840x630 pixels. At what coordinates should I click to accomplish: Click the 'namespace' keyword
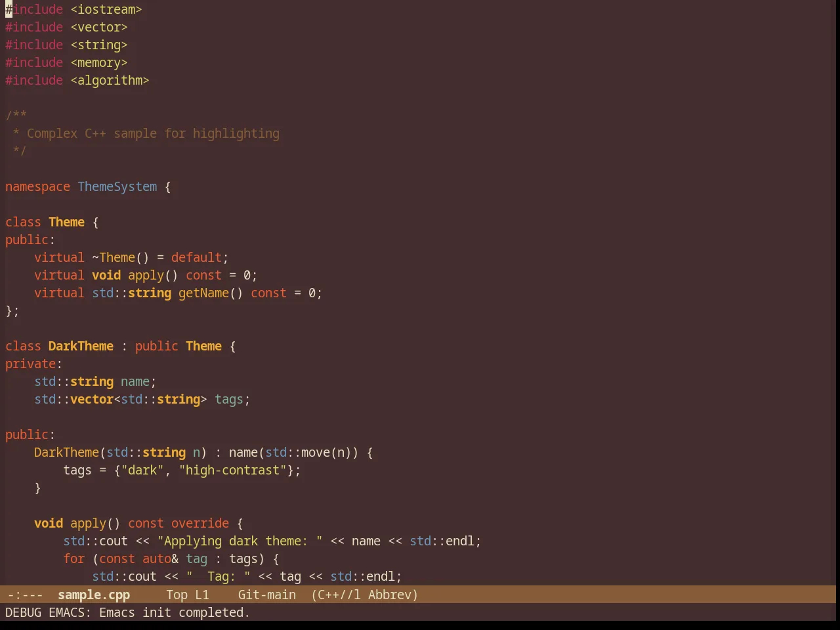37,186
